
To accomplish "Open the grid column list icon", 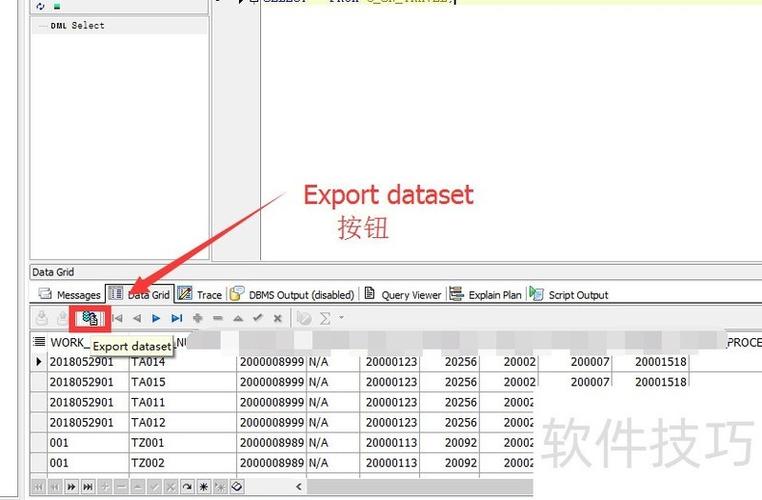I will coord(39,342).
